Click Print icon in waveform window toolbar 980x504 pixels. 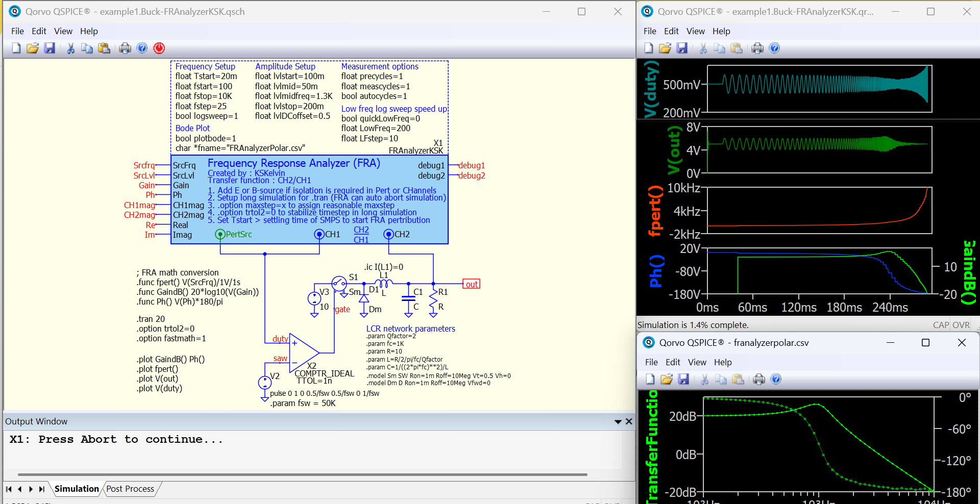[757, 48]
